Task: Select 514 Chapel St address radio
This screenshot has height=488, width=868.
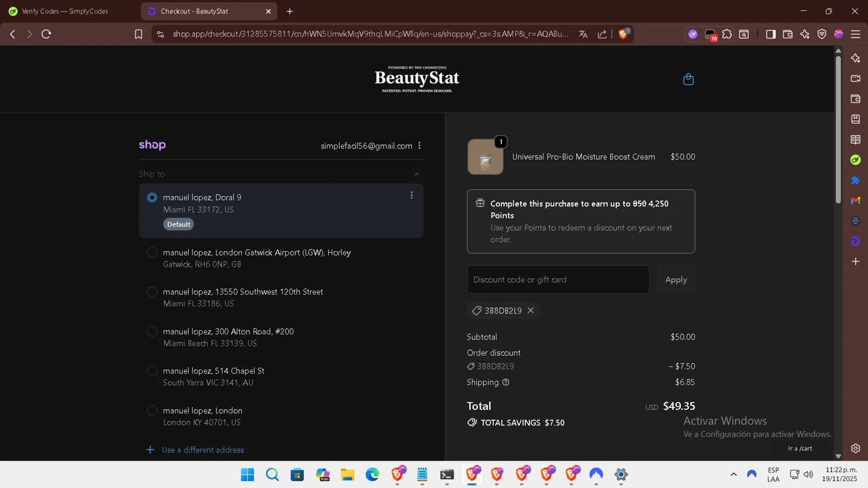Action: pos(152,371)
